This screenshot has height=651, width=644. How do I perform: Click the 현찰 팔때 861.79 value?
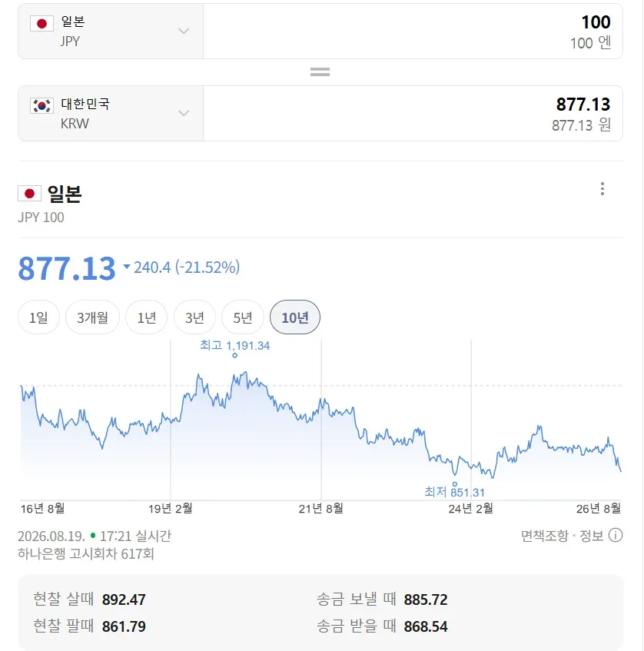pyautogui.click(x=124, y=626)
